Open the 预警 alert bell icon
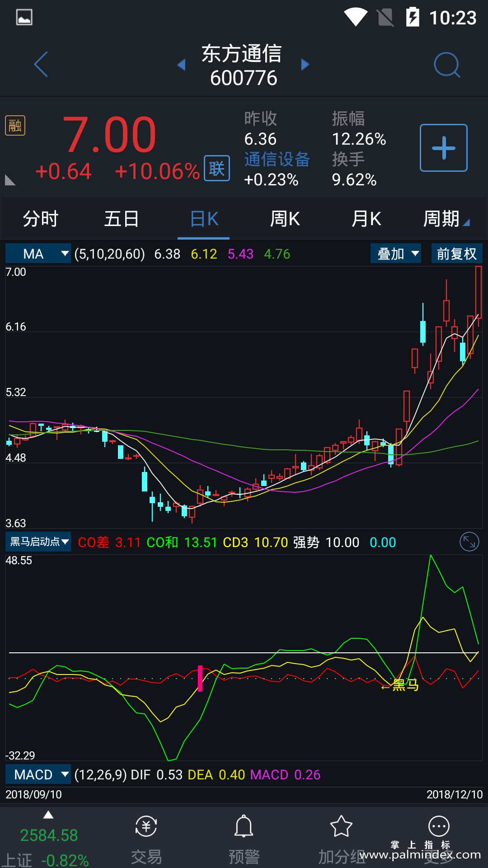This screenshot has width=488, height=868. coord(244,826)
